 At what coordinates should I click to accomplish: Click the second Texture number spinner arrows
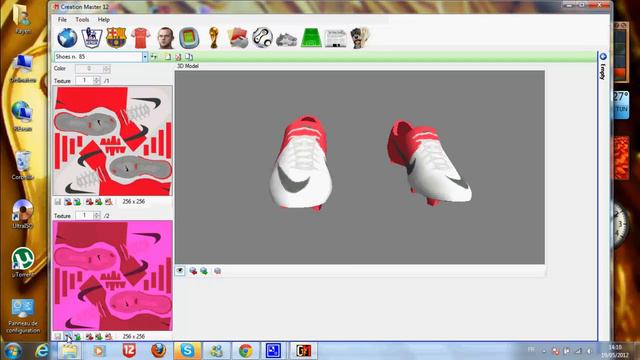pos(97,215)
